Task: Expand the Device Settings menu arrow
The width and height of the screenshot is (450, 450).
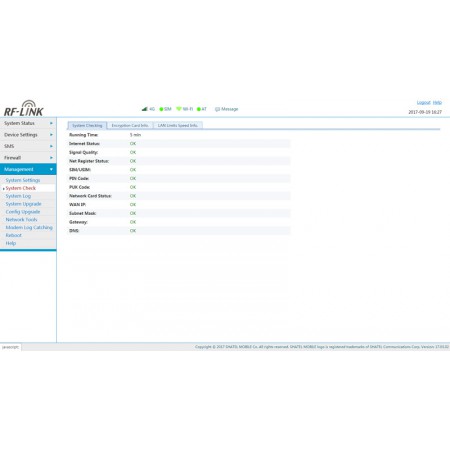Action: [x=51, y=135]
